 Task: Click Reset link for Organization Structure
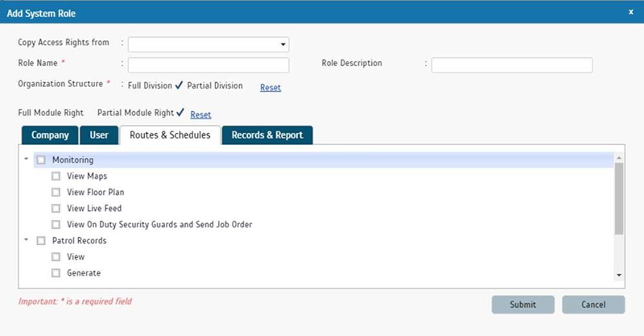tap(270, 88)
